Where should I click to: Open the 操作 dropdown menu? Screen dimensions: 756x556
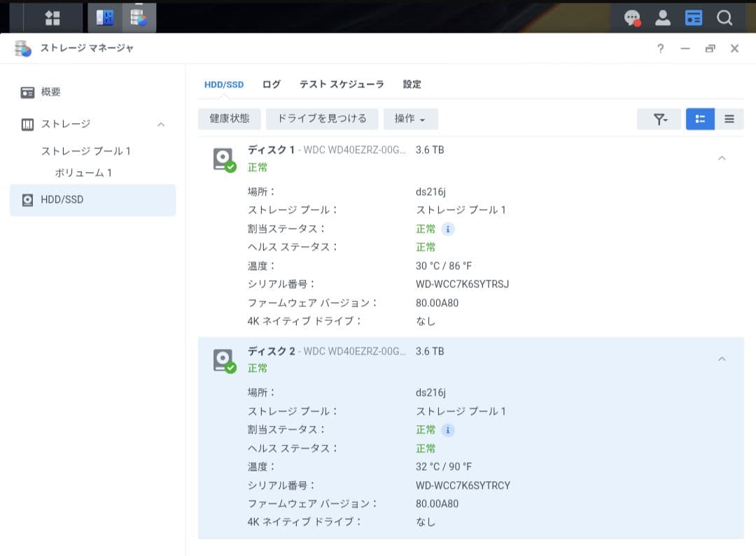(410, 119)
